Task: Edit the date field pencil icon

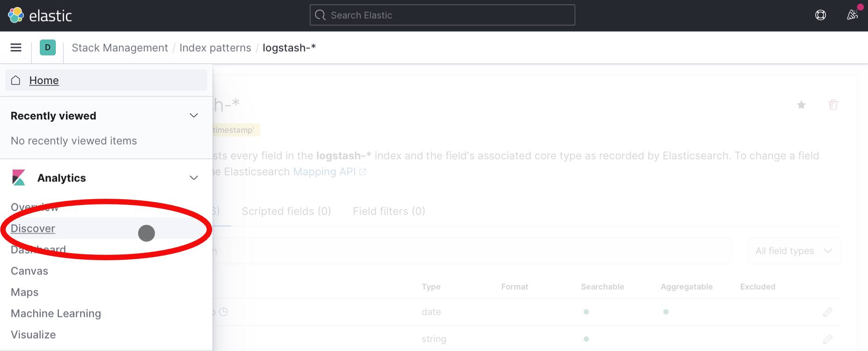Action: 827,312
